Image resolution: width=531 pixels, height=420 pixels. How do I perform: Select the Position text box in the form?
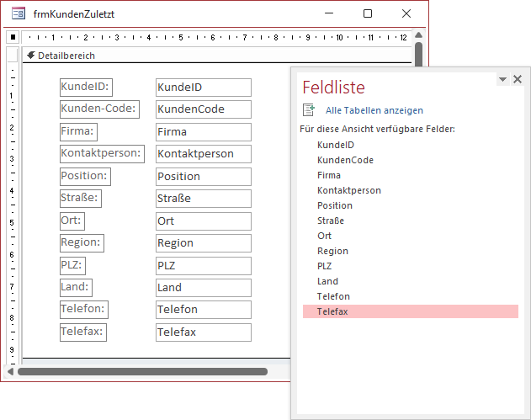click(204, 177)
